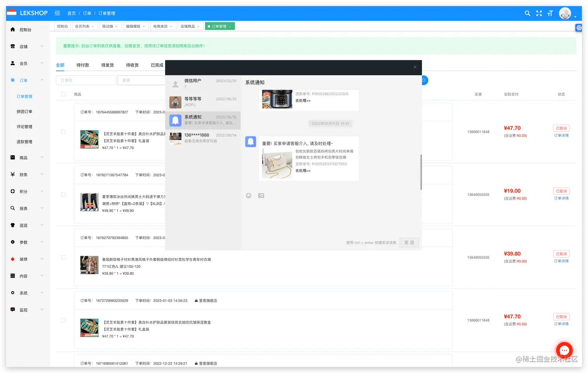
Task: Close the 电商类目 tab
Action: click(171, 26)
